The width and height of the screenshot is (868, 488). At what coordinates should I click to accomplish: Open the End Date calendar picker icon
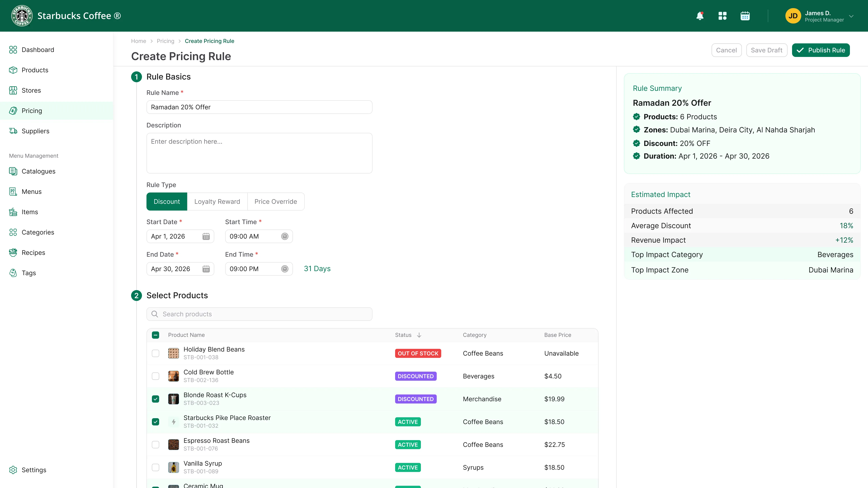tap(206, 269)
